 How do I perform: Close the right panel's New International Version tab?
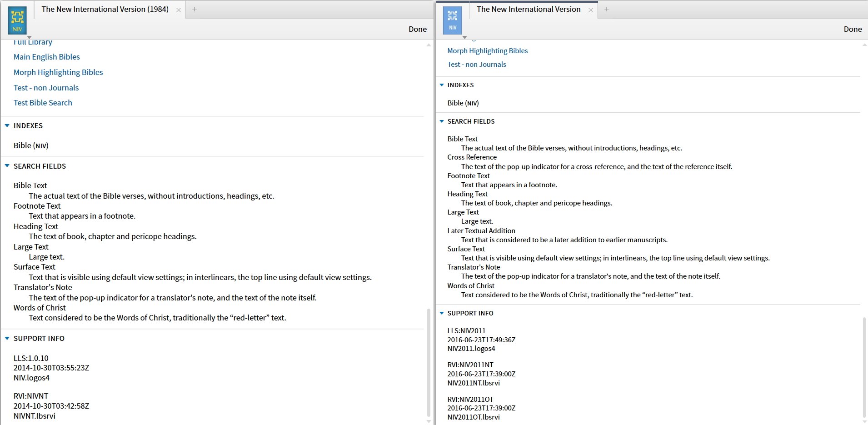pos(591,10)
